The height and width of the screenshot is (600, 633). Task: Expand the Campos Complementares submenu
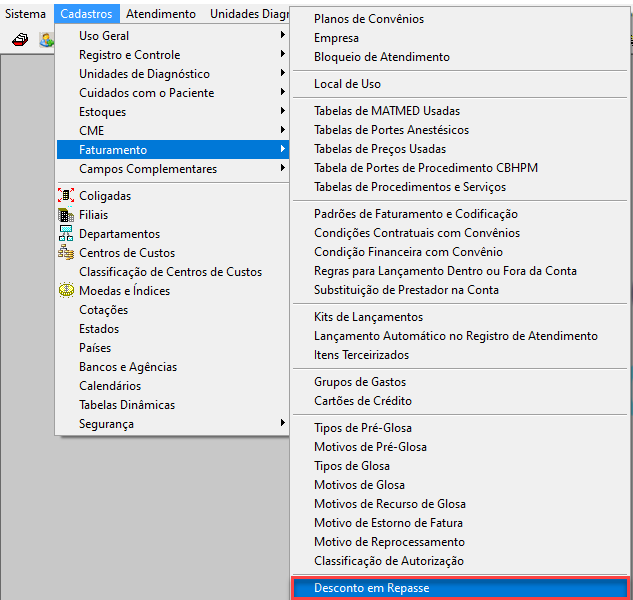click(172, 169)
